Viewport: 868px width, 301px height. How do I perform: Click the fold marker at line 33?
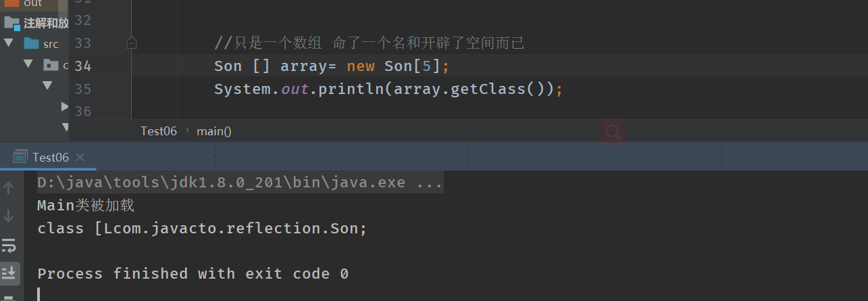[x=132, y=44]
